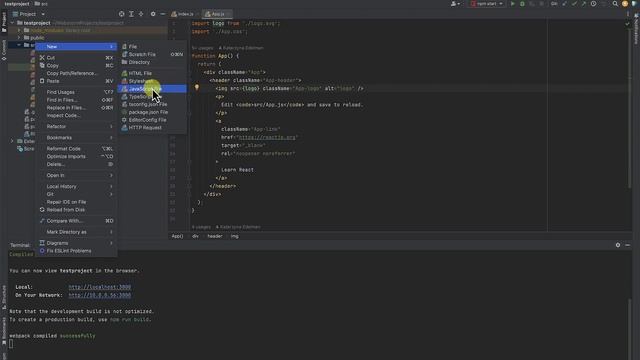Open Notifications side panel tab
The height and width of the screenshot is (360, 640).
(x=636, y=28)
